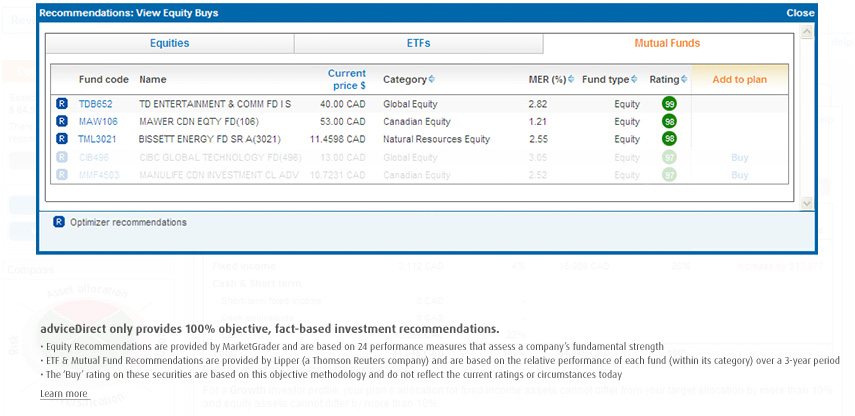Sort funds by MER (%) column arrows
The height and width of the screenshot is (416, 855).
pyautogui.click(x=571, y=80)
